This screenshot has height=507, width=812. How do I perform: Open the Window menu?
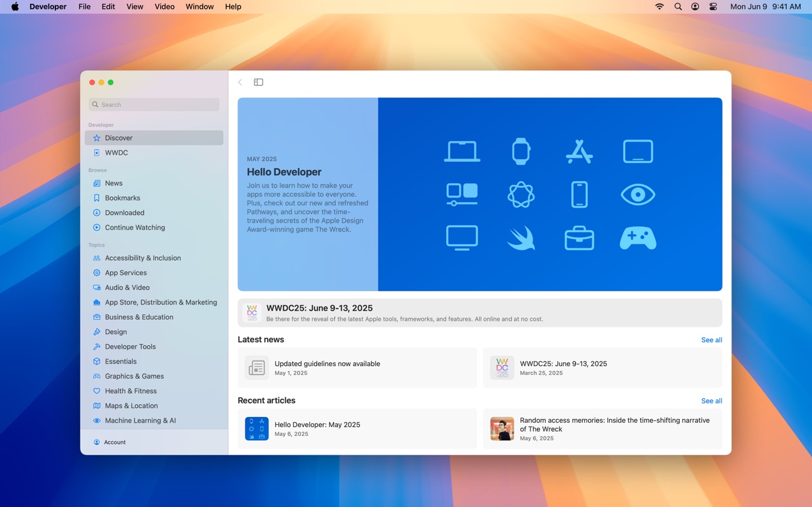pyautogui.click(x=200, y=6)
